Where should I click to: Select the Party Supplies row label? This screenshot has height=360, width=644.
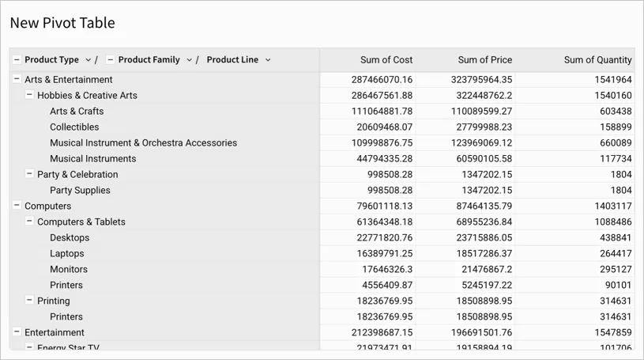80,190
